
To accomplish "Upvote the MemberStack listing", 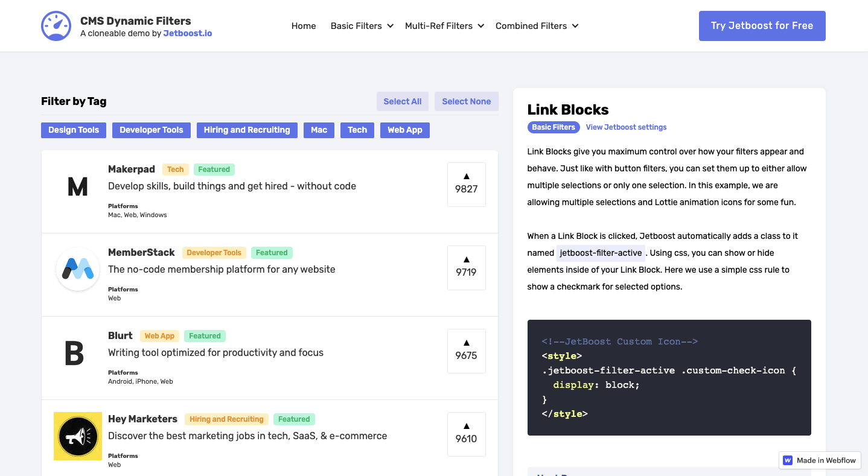I will pos(466,267).
